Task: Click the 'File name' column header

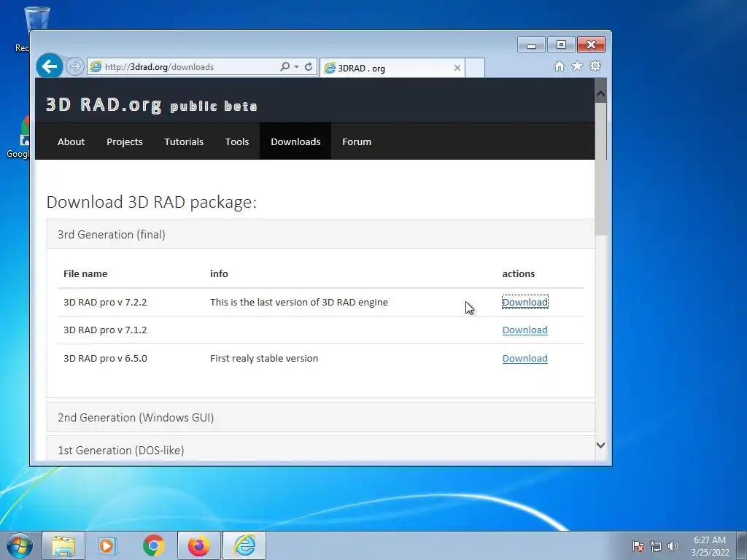Action: [x=85, y=273]
